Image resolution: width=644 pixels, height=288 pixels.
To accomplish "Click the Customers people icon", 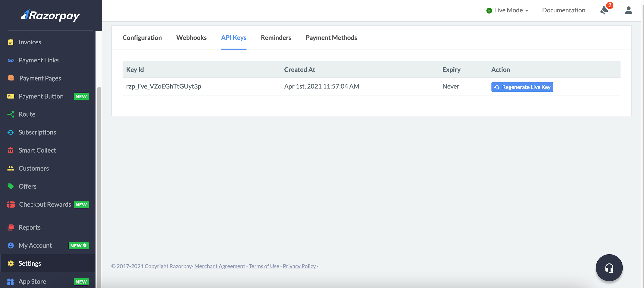I will 10,168.
